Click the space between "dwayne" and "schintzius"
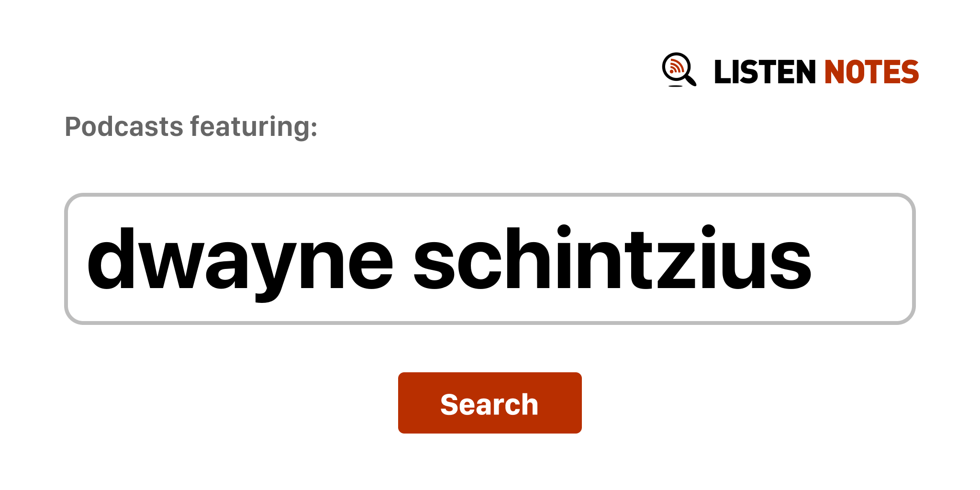Viewport: 980px width, 490px height. [x=403, y=259]
